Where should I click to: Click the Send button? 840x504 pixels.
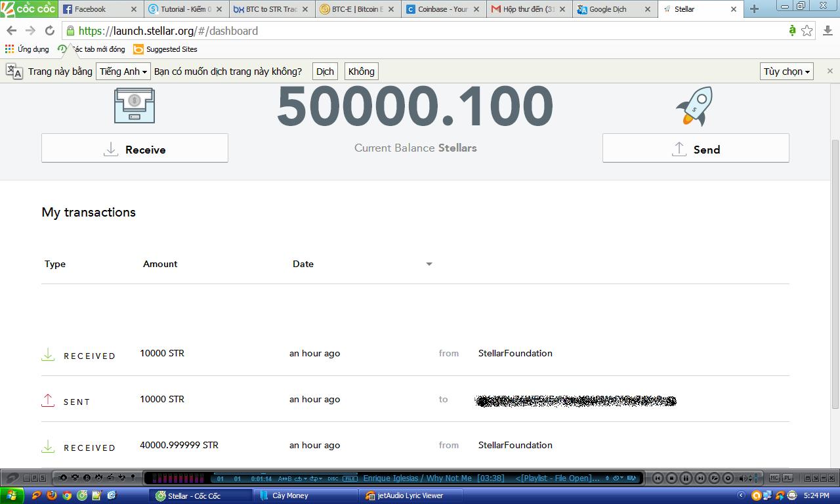696,148
